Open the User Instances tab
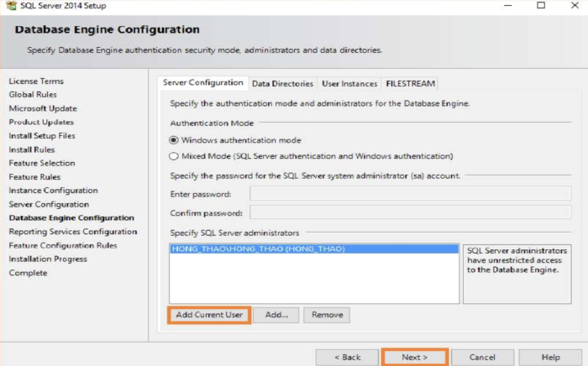Screen dimensions: 588x366 pos(349,84)
